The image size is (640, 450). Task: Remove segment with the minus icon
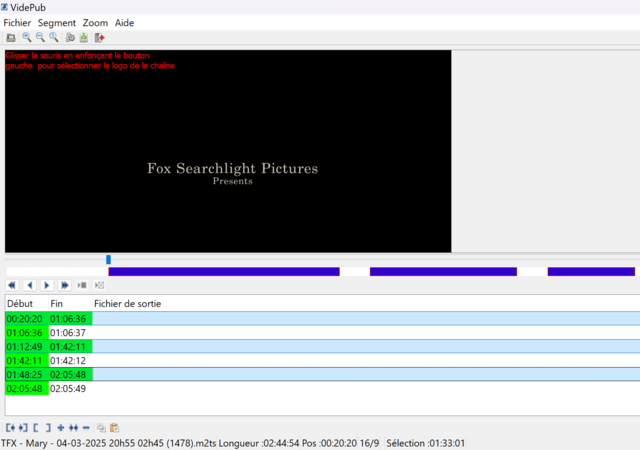click(86, 428)
